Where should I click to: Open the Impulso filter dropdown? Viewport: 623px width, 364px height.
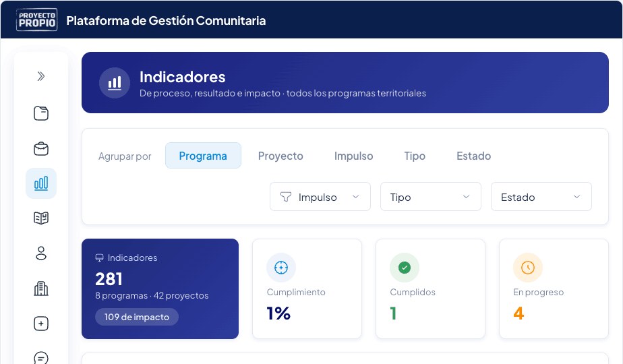pos(320,196)
